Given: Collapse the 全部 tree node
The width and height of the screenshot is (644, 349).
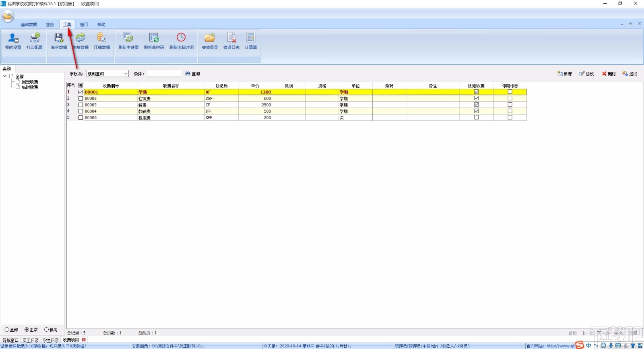Looking at the screenshot, I should (5, 76).
